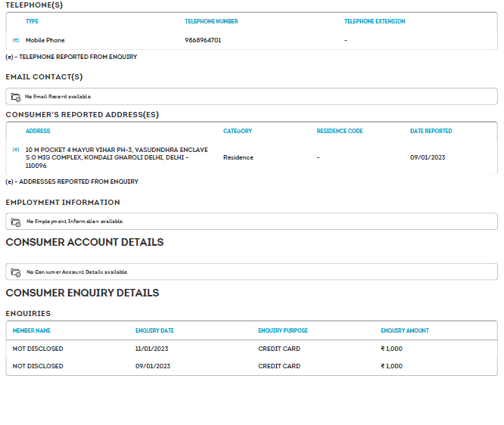Click the ENQUIRY PURPOSE column header
504x425 pixels.
(283, 330)
